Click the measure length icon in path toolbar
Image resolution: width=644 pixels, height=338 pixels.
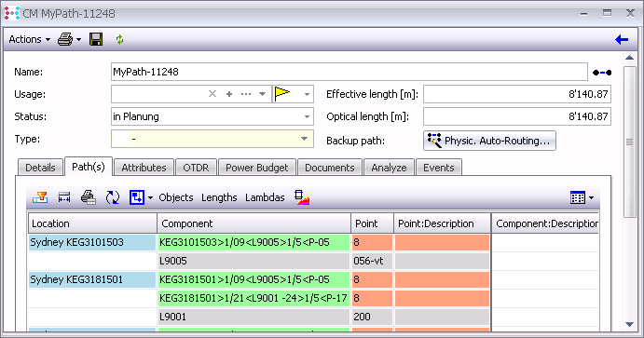point(64,197)
